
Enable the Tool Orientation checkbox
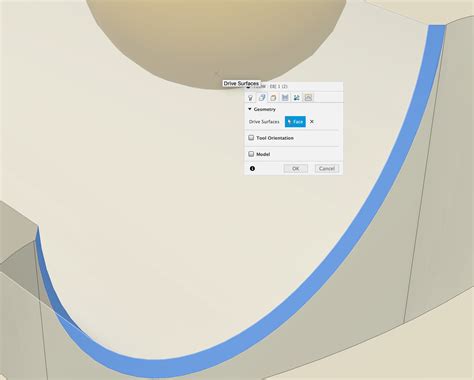pyautogui.click(x=251, y=138)
